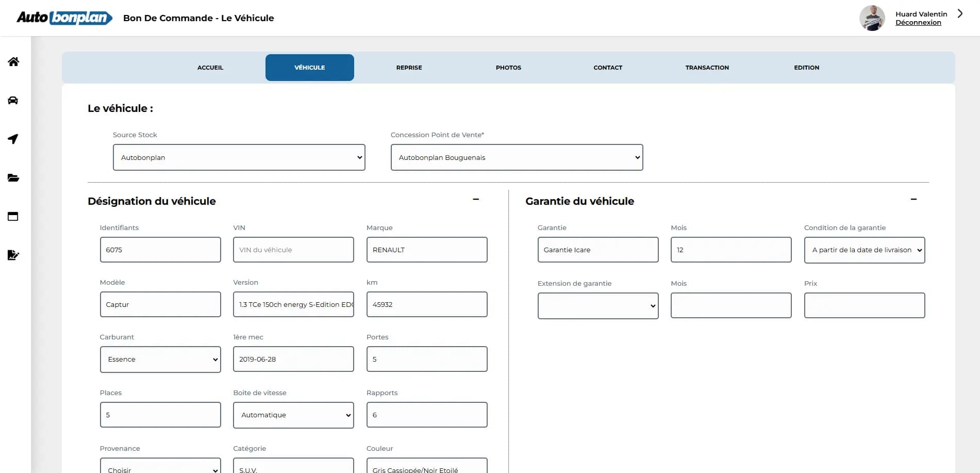Screen dimensions: 980x473
Task: Open the Concession Point de Vente dropdown
Action: pyautogui.click(x=516, y=157)
